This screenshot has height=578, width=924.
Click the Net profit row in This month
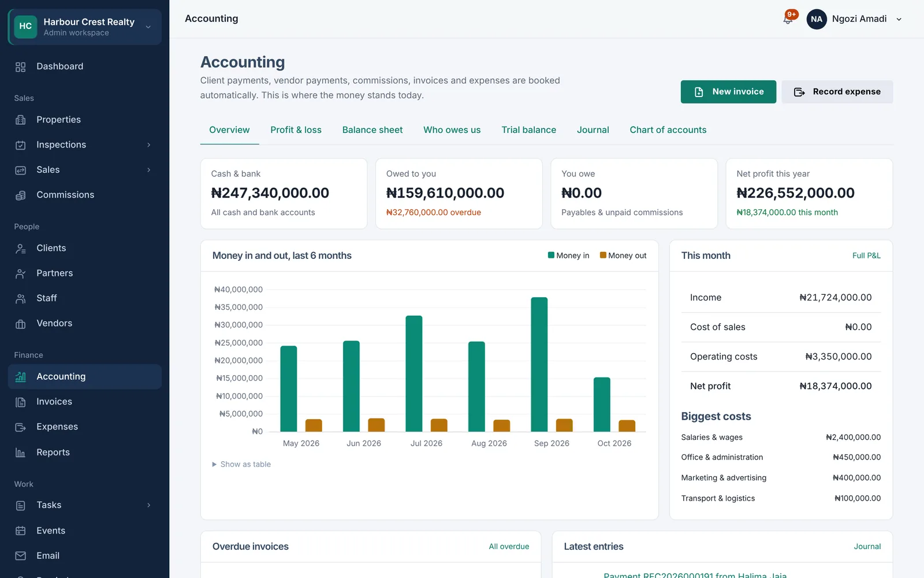click(x=781, y=386)
